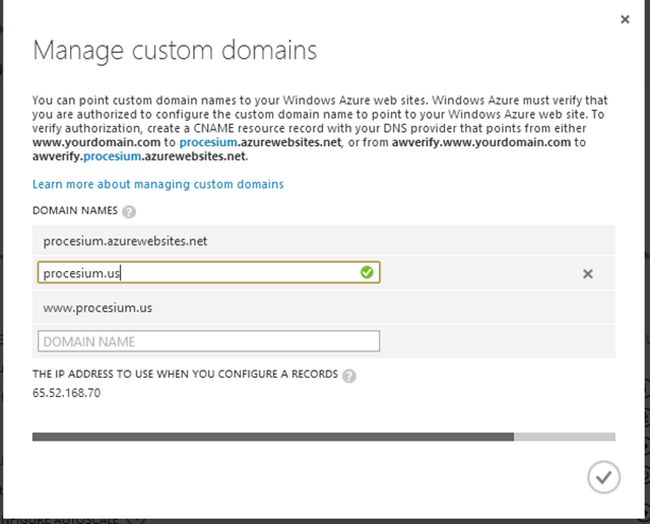Click the blue procesium text in awverify address
650x524 pixels.
pos(112,156)
